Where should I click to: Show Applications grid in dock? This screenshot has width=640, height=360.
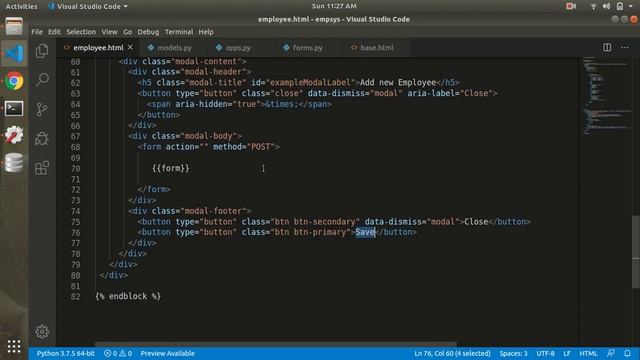click(14, 346)
